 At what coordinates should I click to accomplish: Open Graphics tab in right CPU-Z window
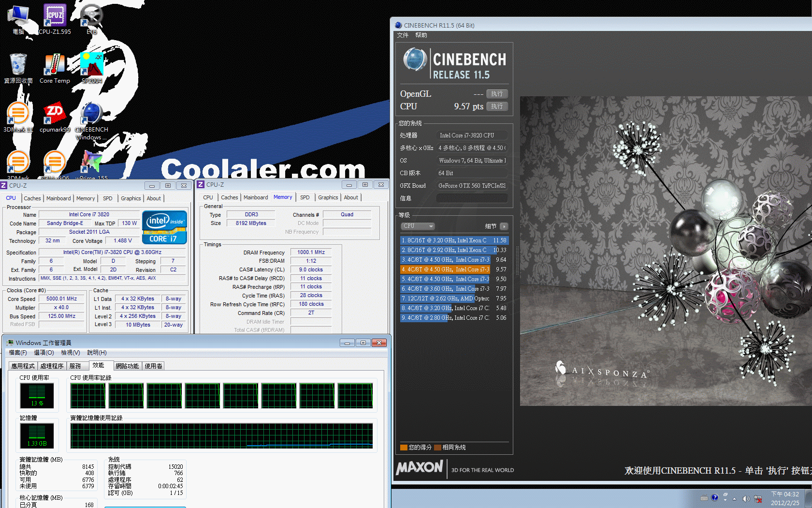click(328, 197)
